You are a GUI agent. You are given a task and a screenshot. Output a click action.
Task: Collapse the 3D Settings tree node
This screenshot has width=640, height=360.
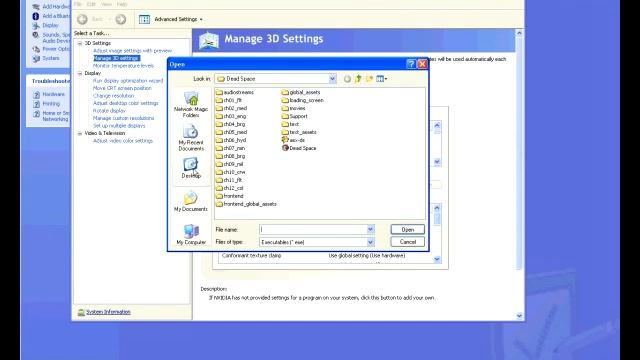(x=80, y=43)
